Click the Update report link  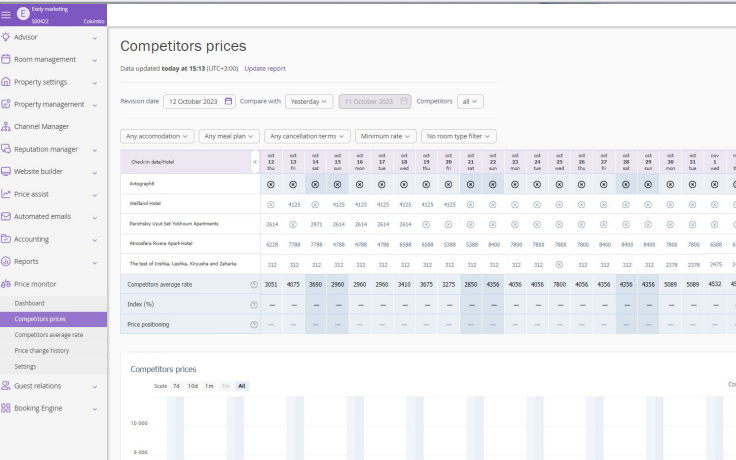265,69
